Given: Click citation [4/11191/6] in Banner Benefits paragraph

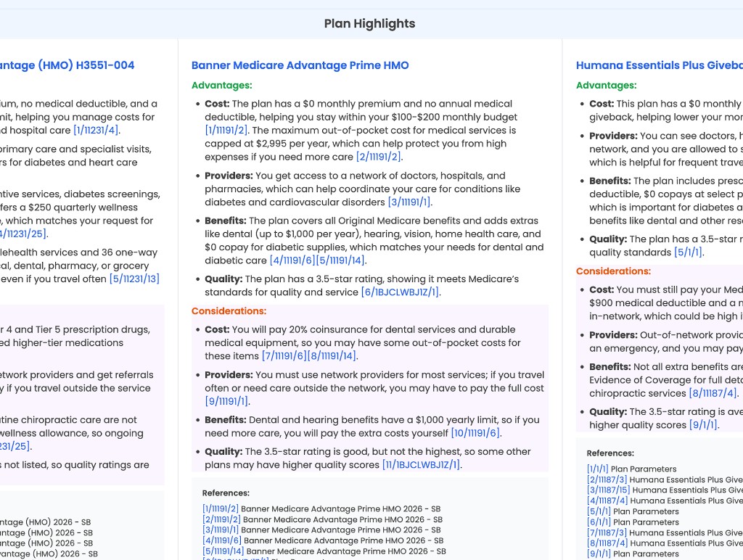Looking at the screenshot, I should [x=291, y=260].
